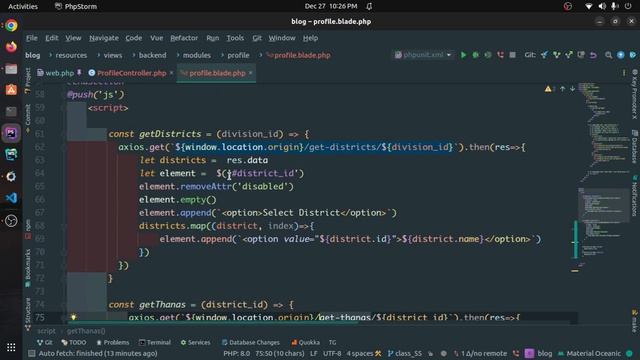Open class_SS git branch popup
The width and height of the screenshot is (640, 360).
404,353
